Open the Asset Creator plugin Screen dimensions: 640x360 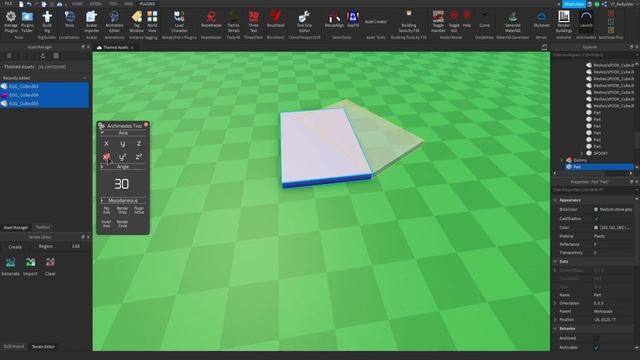(376, 22)
